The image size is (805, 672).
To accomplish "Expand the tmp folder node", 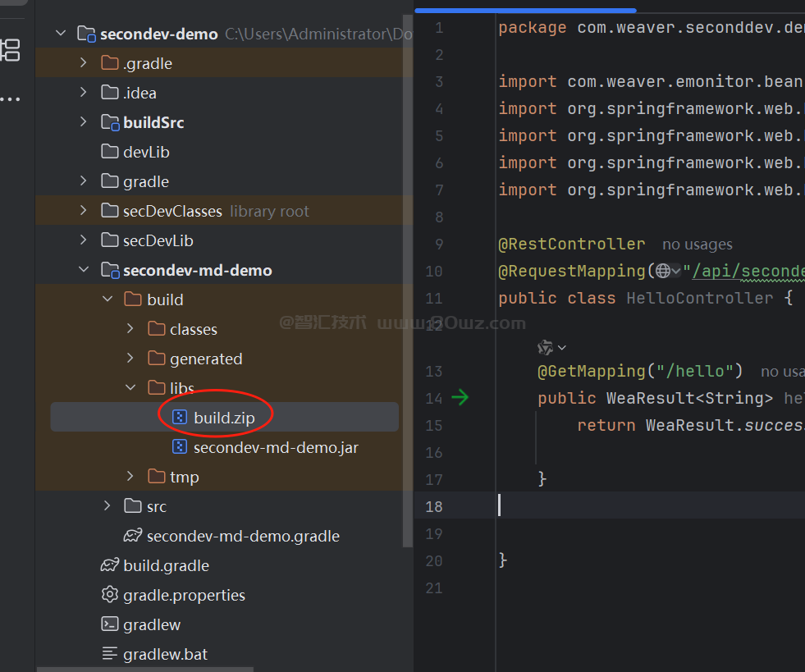I will [x=130, y=477].
